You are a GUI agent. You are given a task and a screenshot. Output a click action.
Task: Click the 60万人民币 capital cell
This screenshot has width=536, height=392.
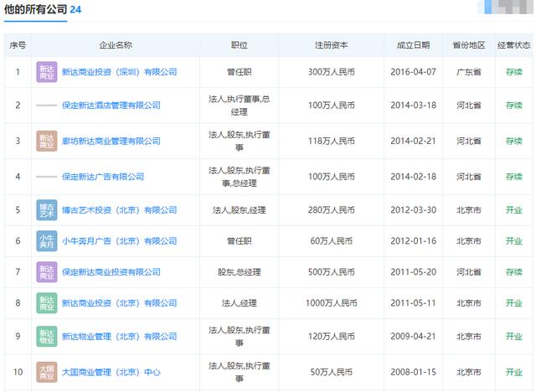click(332, 241)
